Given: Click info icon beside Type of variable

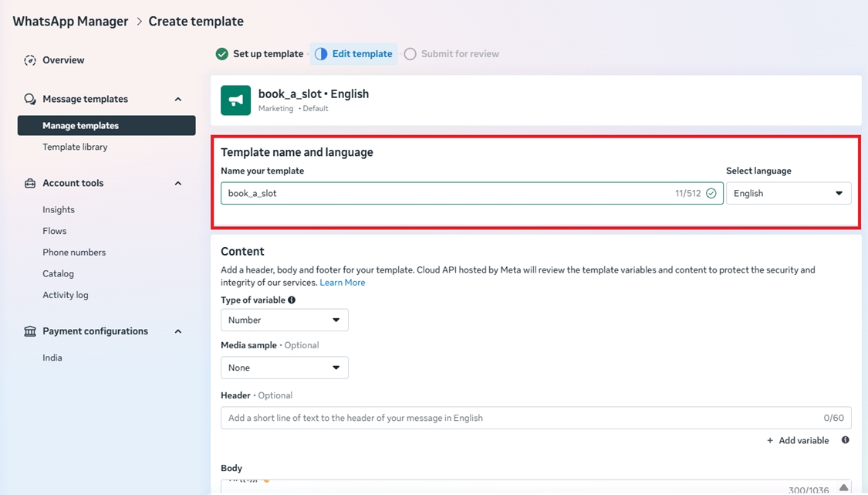Looking at the screenshot, I should [292, 300].
